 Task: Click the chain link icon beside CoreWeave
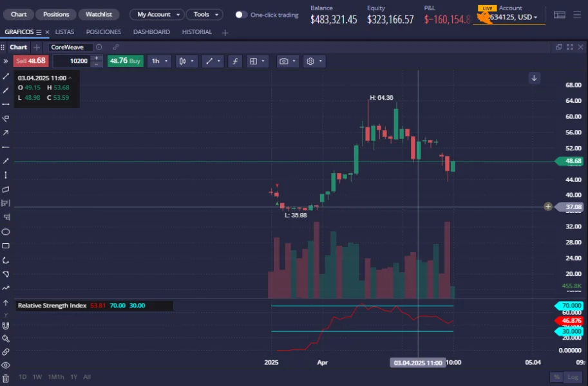tap(116, 47)
